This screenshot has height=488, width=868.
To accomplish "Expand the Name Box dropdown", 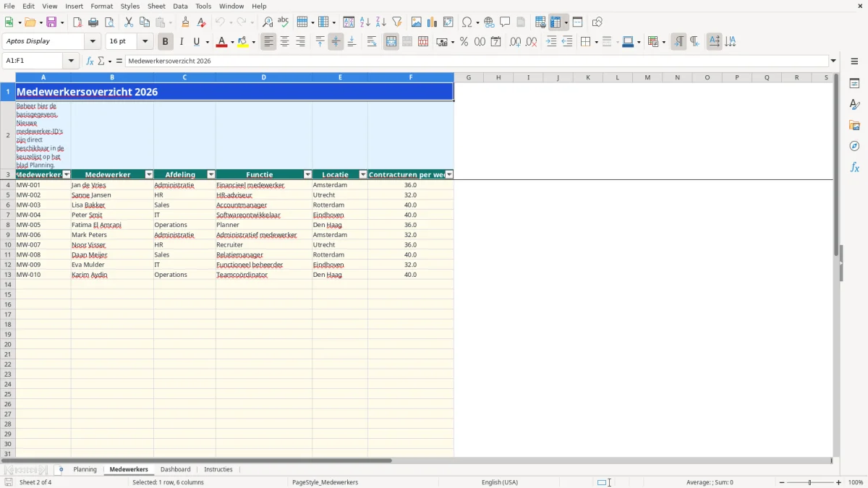I will (71, 61).
